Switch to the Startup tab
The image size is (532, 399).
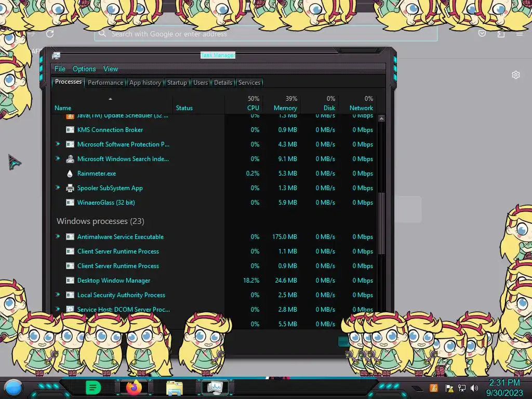tap(177, 83)
